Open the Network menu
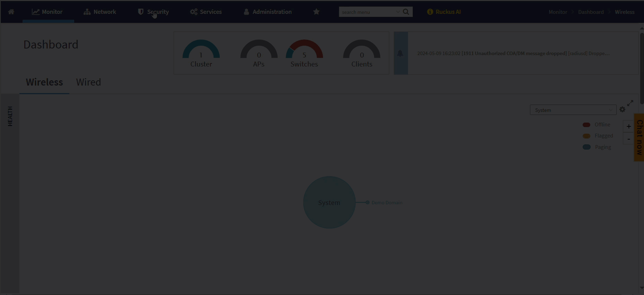The height and width of the screenshot is (295, 644). pos(100,12)
